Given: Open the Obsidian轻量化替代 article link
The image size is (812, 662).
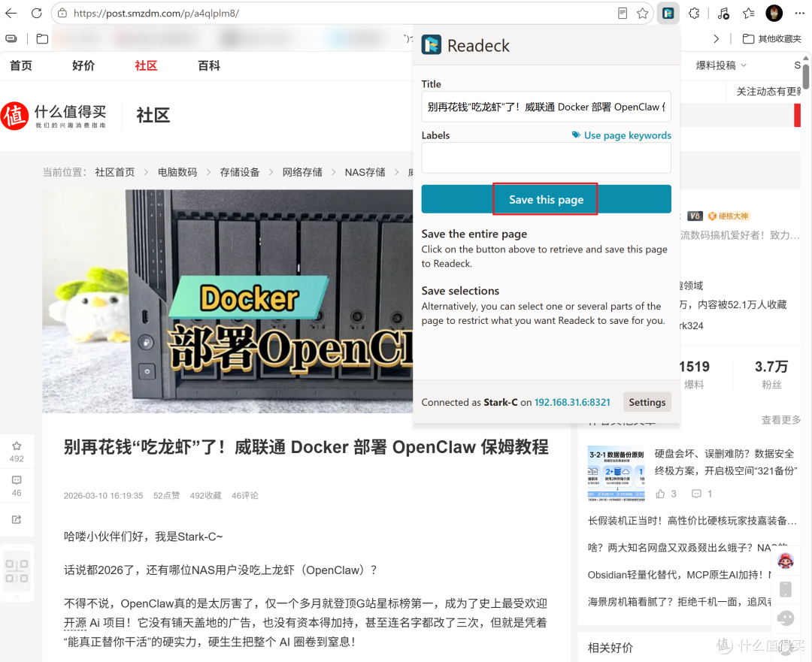Looking at the screenshot, I should click(680, 575).
